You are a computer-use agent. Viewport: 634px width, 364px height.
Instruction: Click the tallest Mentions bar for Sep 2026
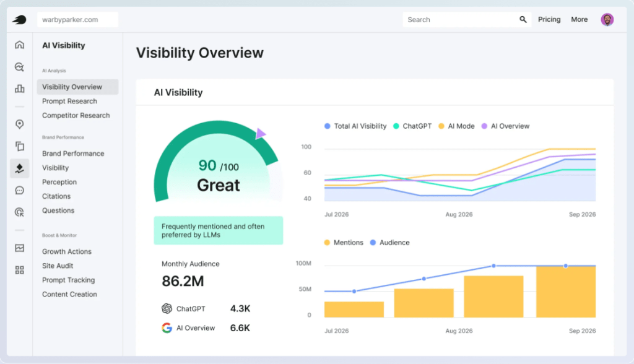click(566, 292)
